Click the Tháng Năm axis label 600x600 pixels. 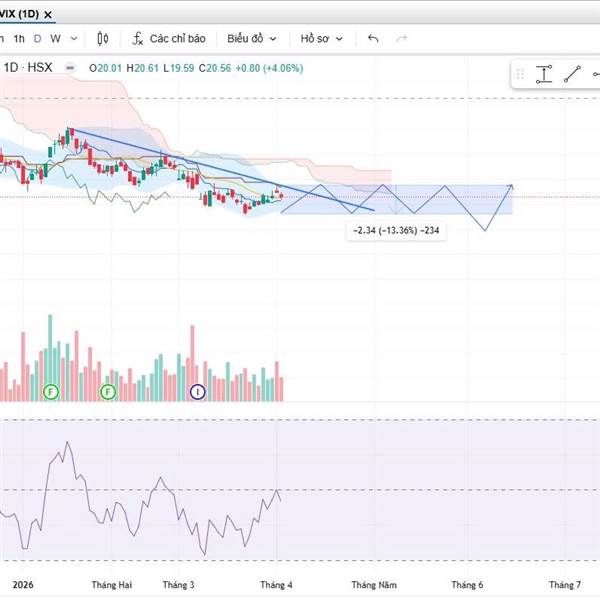pos(374,585)
